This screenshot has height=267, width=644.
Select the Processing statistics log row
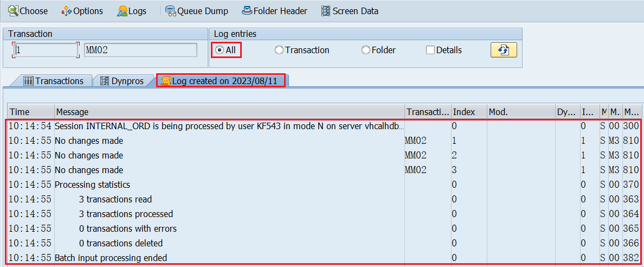pos(324,185)
